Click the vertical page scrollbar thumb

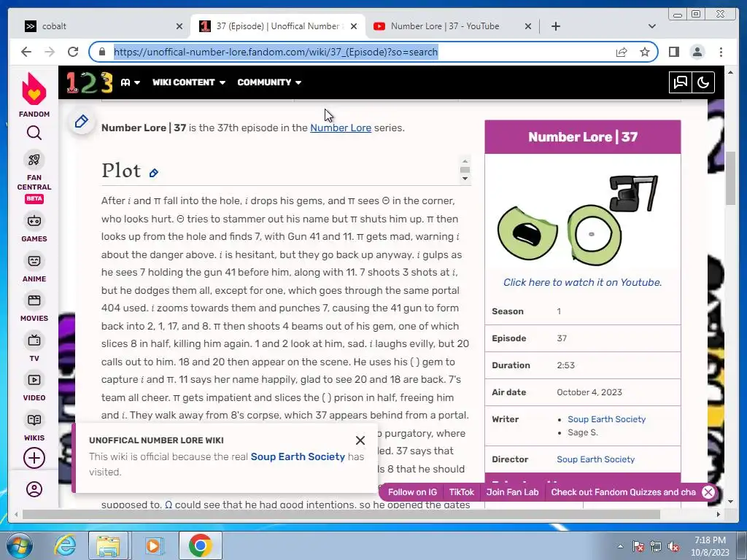click(x=730, y=177)
